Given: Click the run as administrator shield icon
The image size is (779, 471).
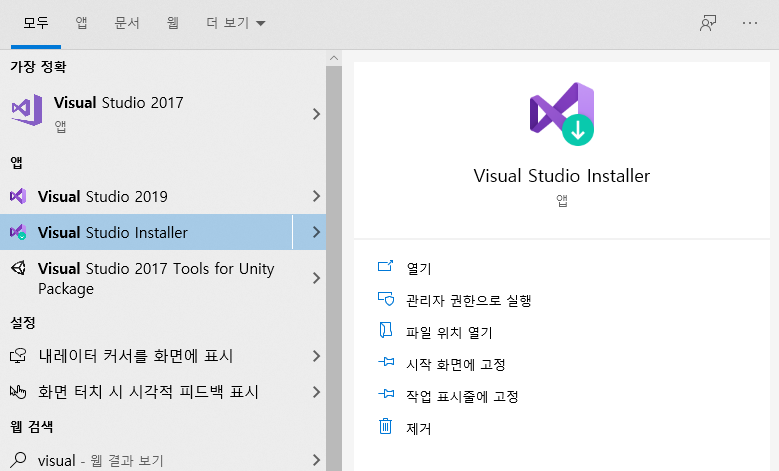Looking at the screenshot, I should click(386, 299).
